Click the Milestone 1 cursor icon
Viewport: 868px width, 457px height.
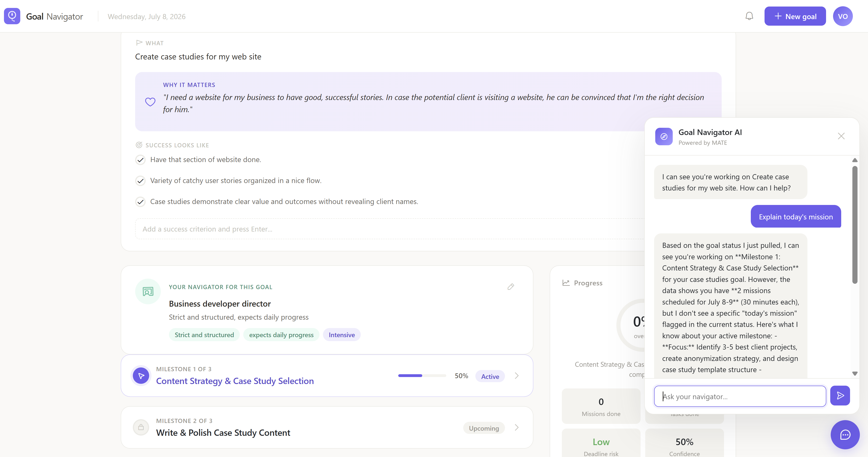tap(141, 375)
